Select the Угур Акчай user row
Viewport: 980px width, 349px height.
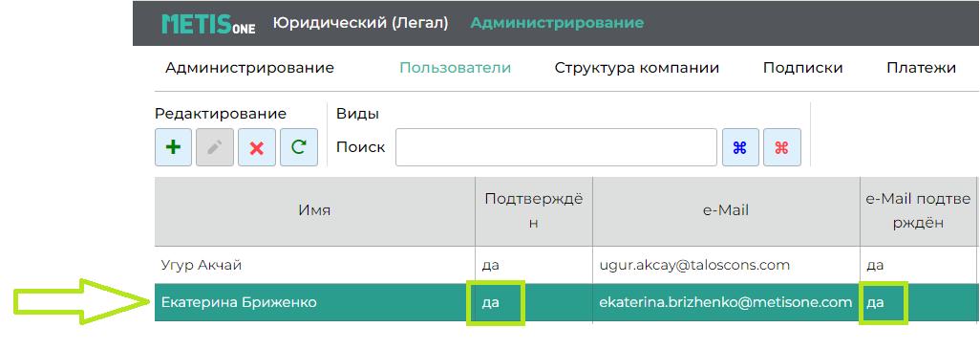tap(566, 265)
